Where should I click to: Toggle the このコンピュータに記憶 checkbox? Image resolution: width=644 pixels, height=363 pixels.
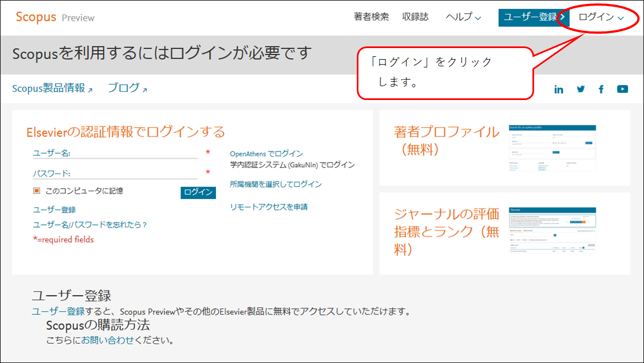(37, 191)
